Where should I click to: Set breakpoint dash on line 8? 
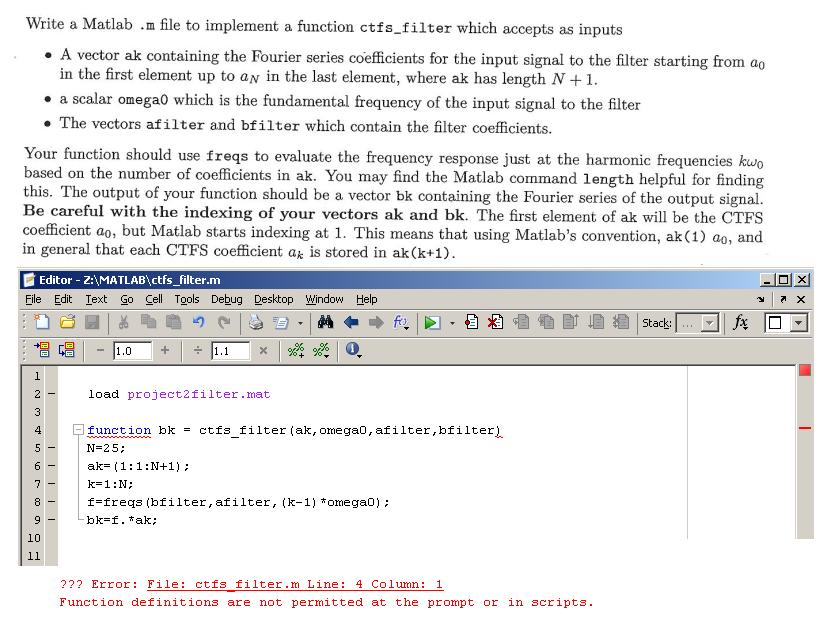[51, 502]
